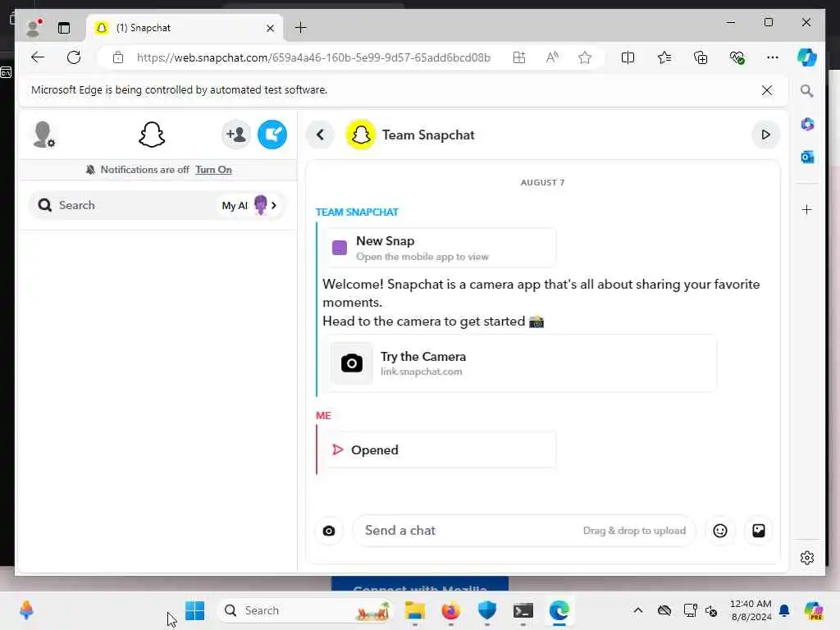Open the Favorites list
The image size is (840, 630).
(x=664, y=57)
